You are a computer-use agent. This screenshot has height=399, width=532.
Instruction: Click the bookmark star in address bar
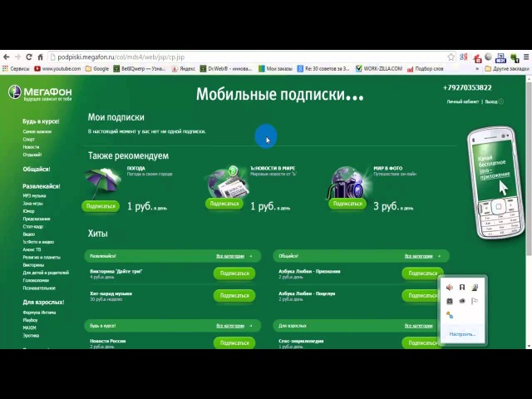tap(451, 57)
